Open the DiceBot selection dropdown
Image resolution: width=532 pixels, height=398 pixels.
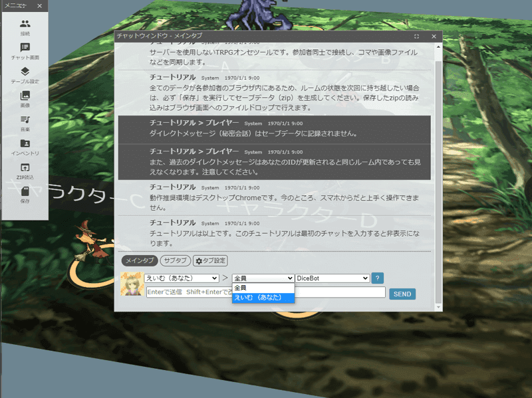coord(332,278)
